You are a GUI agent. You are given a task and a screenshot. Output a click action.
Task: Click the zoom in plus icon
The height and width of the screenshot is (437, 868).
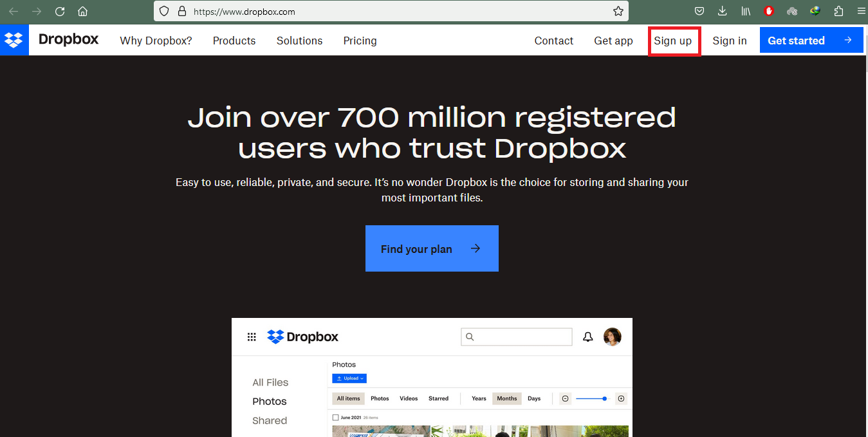(x=621, y=398)
